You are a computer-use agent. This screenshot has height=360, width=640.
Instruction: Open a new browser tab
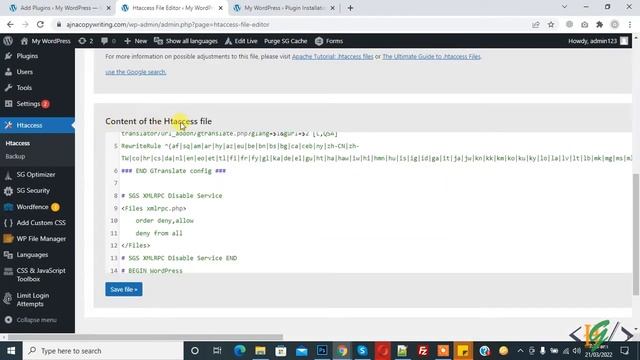350,8
